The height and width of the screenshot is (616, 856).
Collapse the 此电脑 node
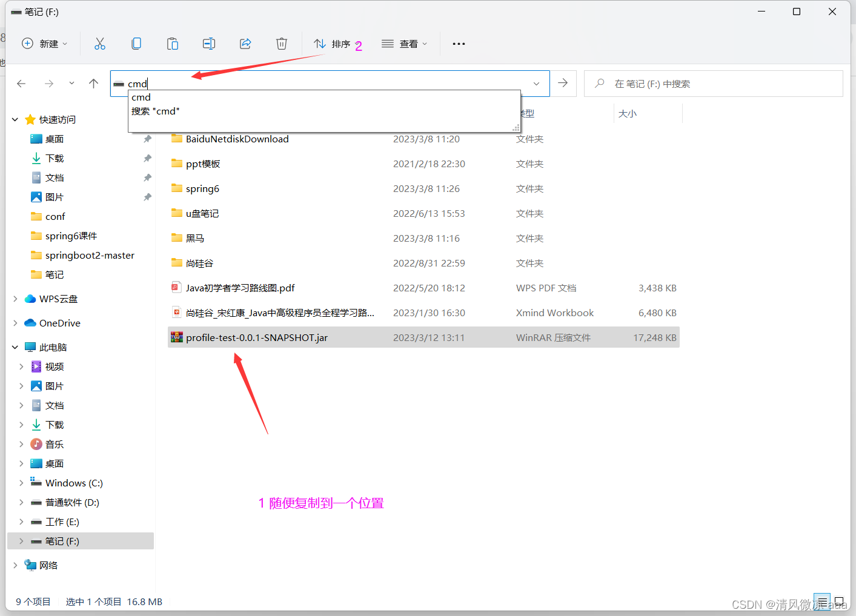(15, 347)
